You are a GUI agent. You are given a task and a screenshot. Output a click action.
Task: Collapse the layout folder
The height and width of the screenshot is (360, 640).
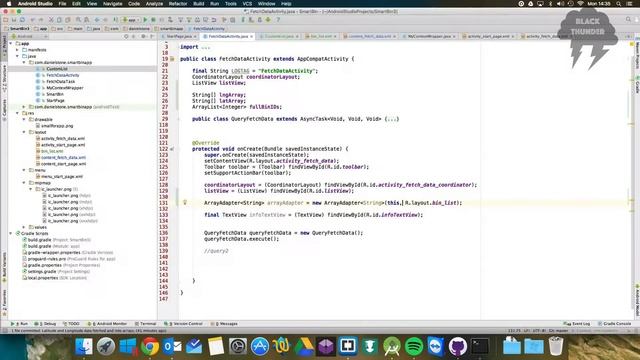(x=24, y=132)
